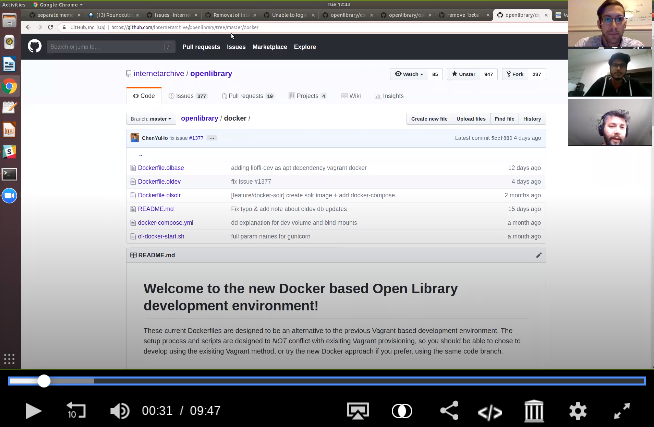Play the video
The height and width of the screenshot is (427, 654).
[x=33, y=411]
